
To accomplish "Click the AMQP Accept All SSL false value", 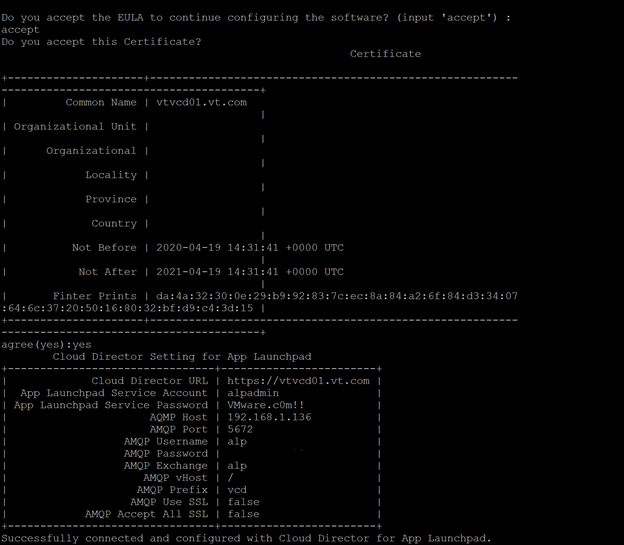I will [243, 514].
